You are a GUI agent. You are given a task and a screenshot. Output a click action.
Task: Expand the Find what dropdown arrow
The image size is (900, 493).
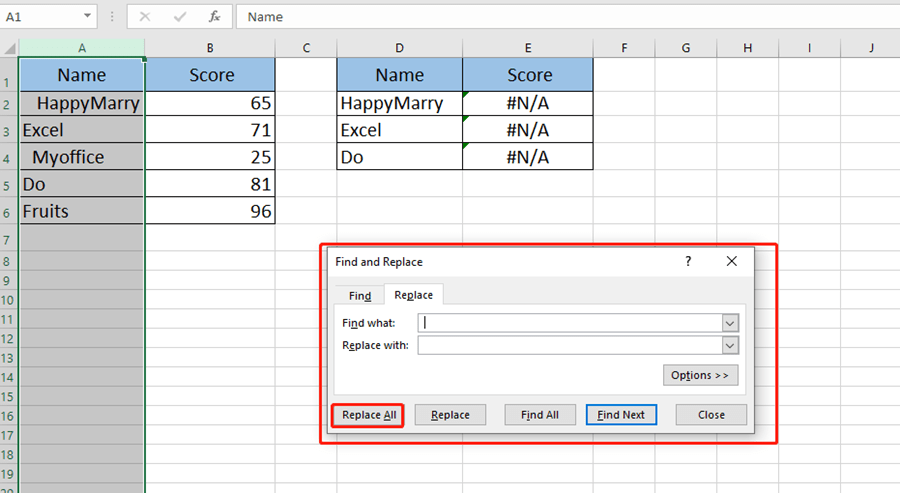click(730, 323)
